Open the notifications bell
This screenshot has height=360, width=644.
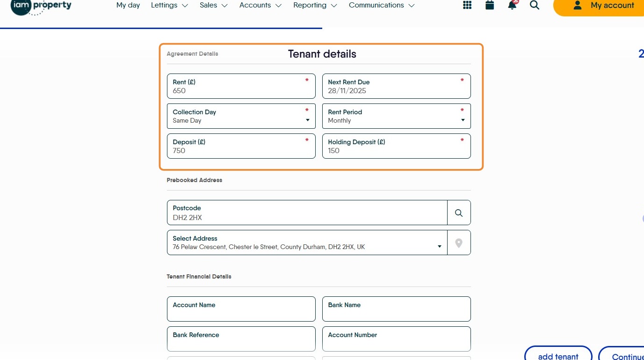(x=512, y=5)
